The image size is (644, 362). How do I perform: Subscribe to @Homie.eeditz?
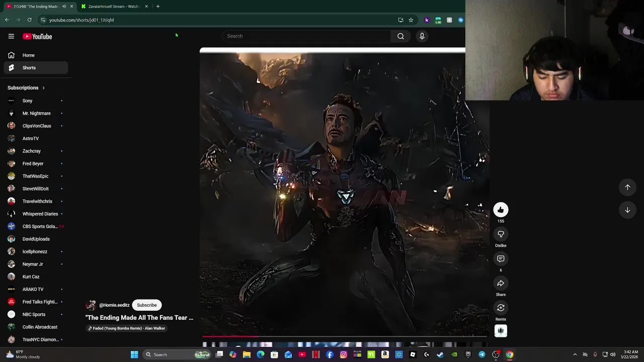coord(147,305)
